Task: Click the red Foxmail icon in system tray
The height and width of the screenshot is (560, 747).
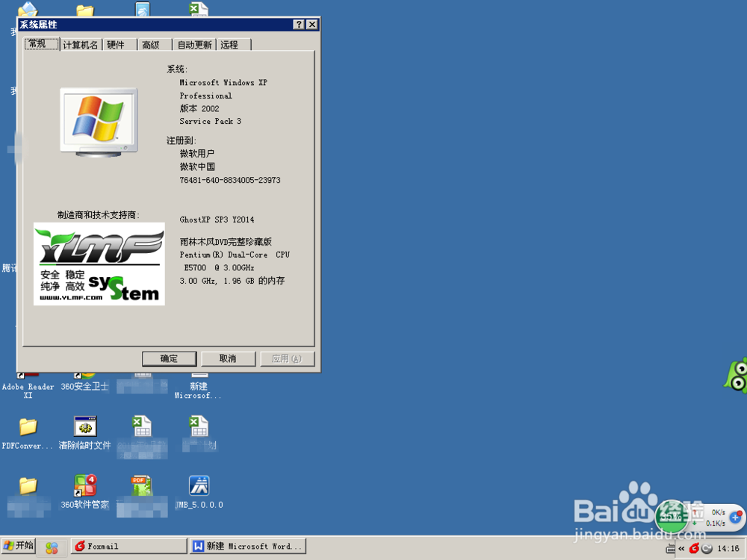Action: 694,549
